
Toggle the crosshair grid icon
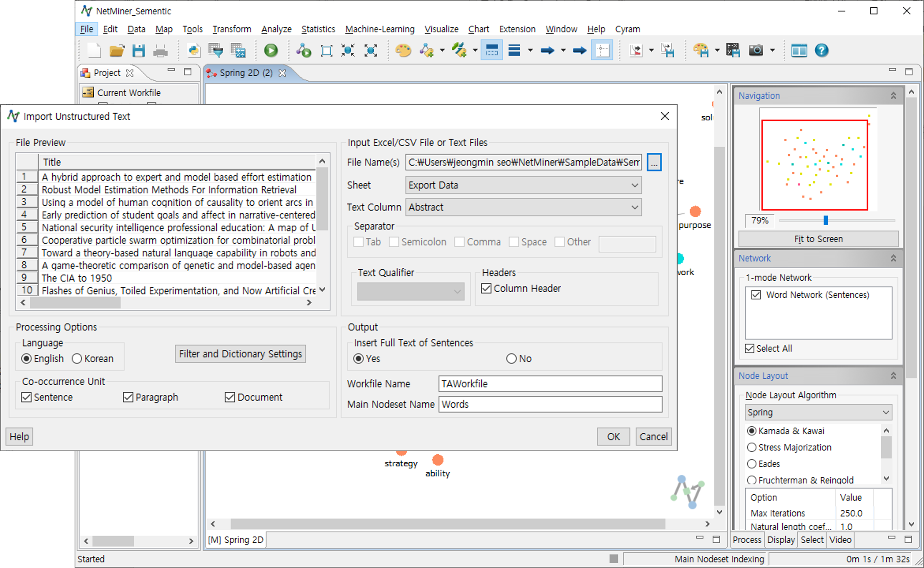(x=602, y=50)
